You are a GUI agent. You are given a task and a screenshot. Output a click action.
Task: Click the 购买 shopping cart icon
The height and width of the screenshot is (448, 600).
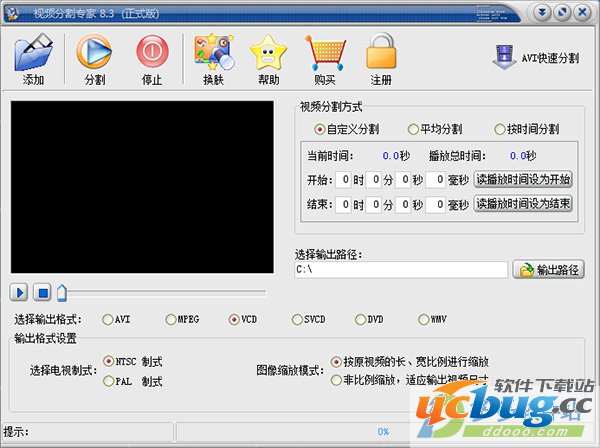pyautogui.click(x=325, y=53)
